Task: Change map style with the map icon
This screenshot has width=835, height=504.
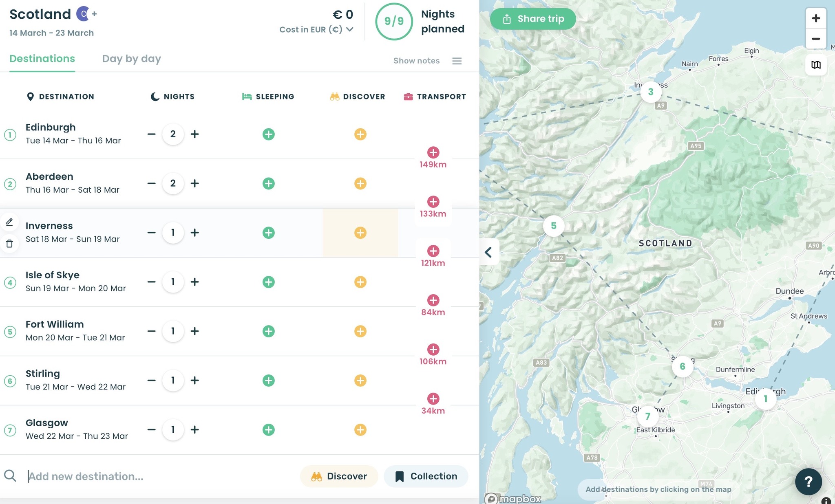Action: pos(816,65)
